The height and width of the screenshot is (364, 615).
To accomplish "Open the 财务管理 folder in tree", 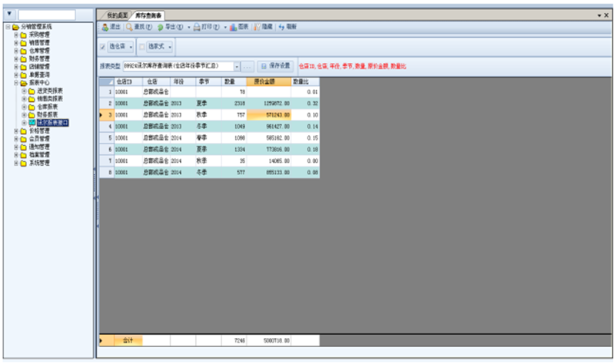I will click(32, 58).
